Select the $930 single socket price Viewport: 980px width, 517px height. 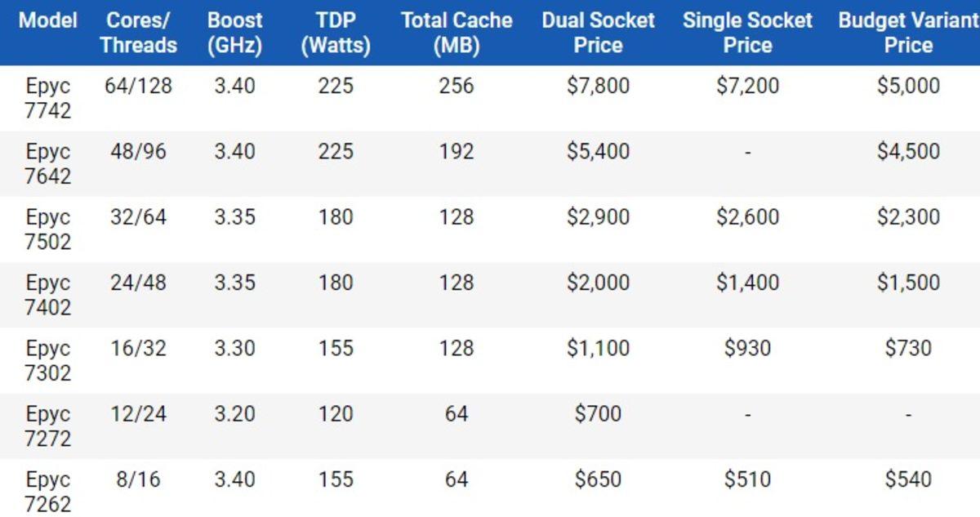[x=747, y=348]
